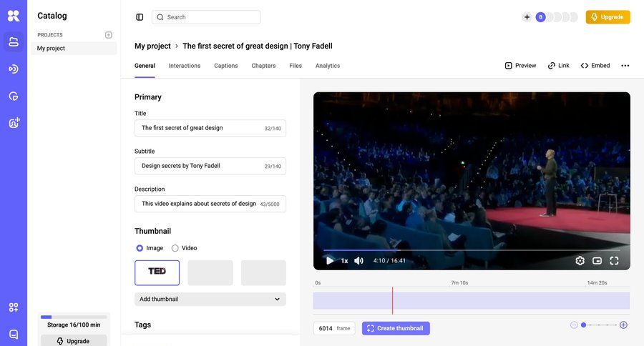Adjust the timeline zoom slider handle

583,325
